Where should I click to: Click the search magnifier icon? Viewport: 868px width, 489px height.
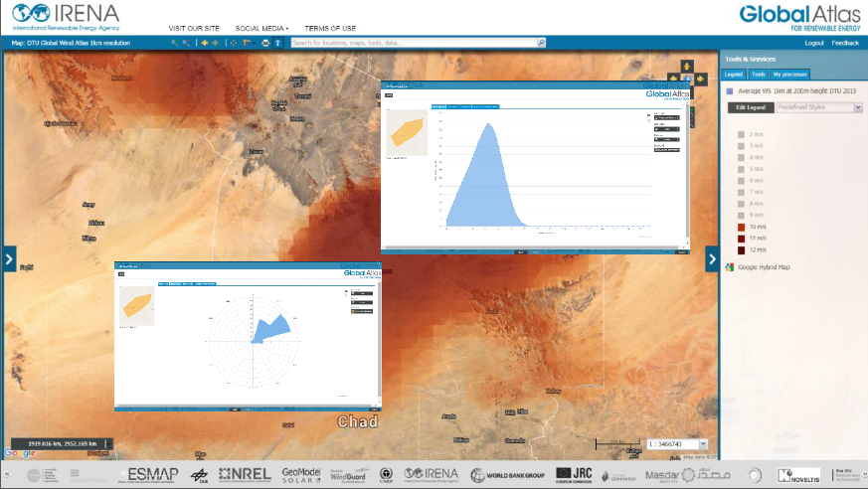pyautogui.click(x=541, y=43)
